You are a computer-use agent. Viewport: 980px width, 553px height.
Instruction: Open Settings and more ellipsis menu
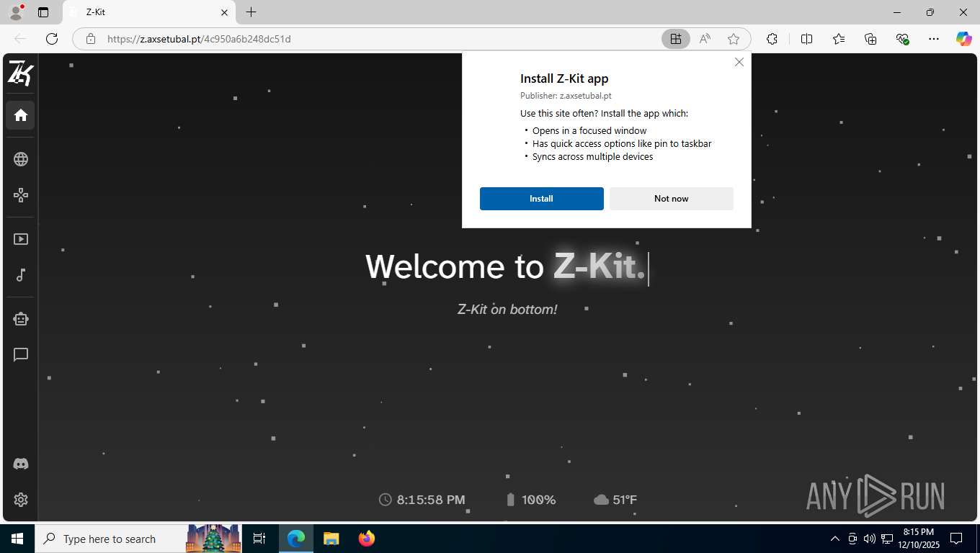(x=934, y=39)
